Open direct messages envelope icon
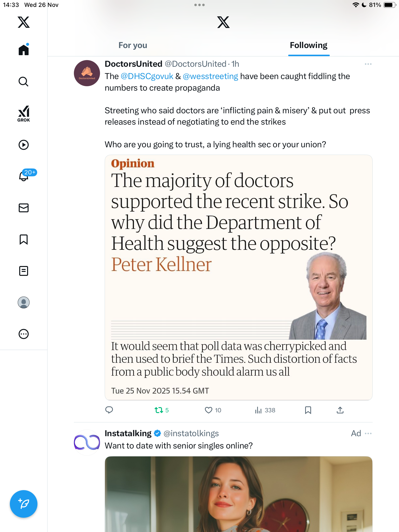This screenshot has height=532, width=399. coord(24,208)
